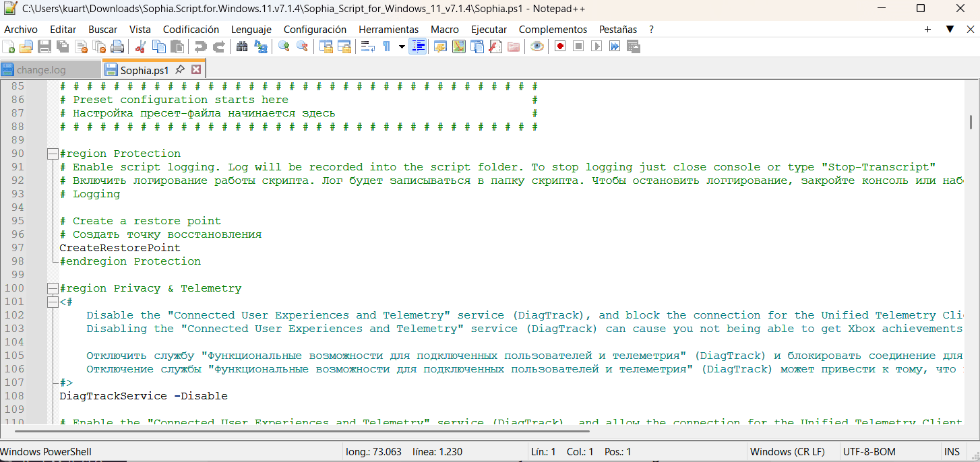Screen dimensions: 980x462
Task: Open the Lenguaje menu
Action: [x=251, y=30]
